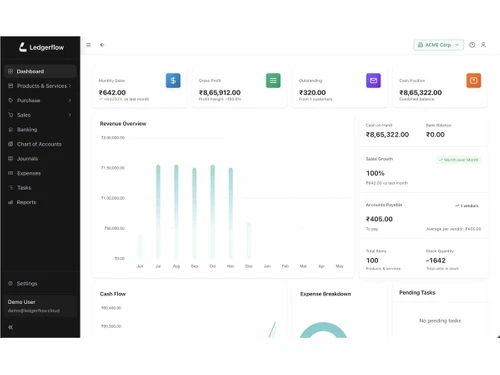Screen dimensions: 500x375
Task: Open the Dashboard menu item
Action: (x=40, y=71)
